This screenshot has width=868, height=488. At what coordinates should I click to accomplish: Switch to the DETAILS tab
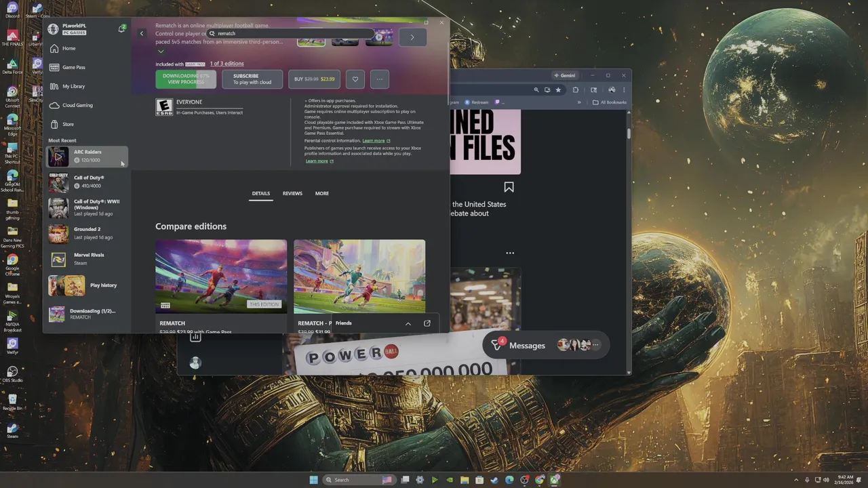click(261, 194)
